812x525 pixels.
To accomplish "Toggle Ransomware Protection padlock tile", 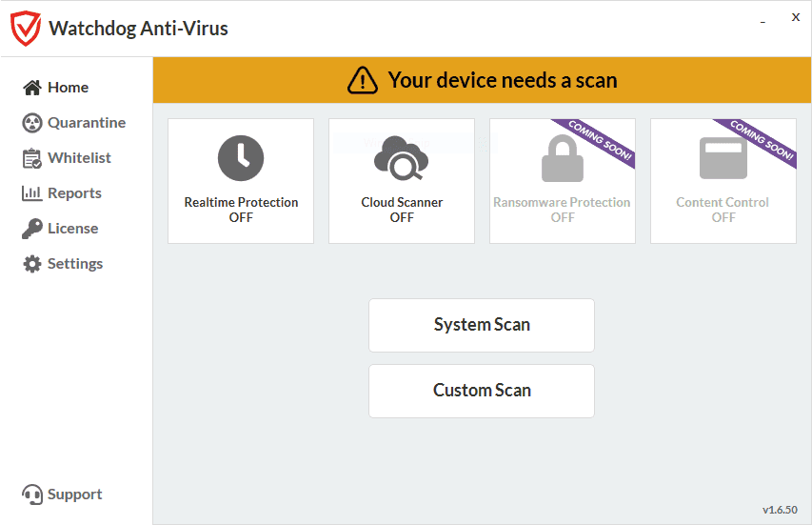I will (x=563, y=181).
